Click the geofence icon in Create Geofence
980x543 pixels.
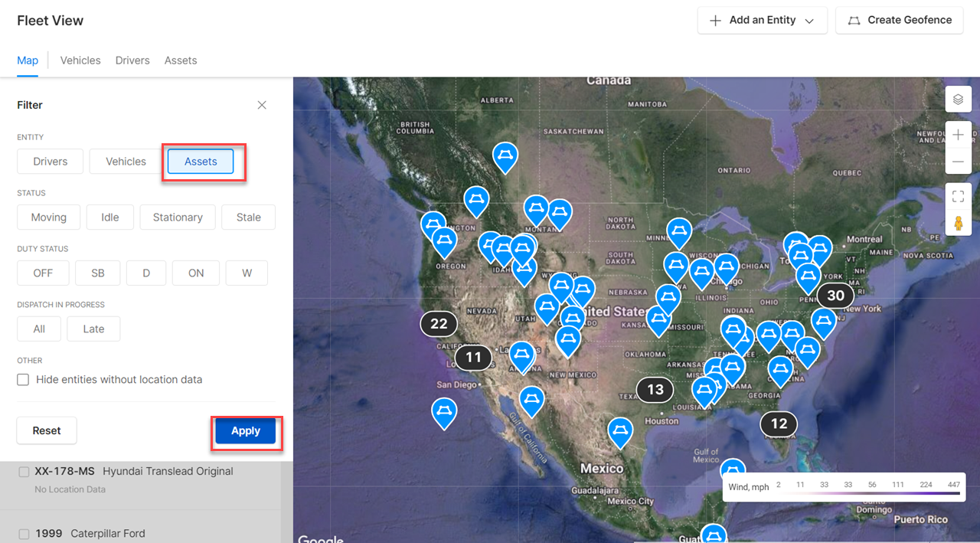(x=853, y=21)
